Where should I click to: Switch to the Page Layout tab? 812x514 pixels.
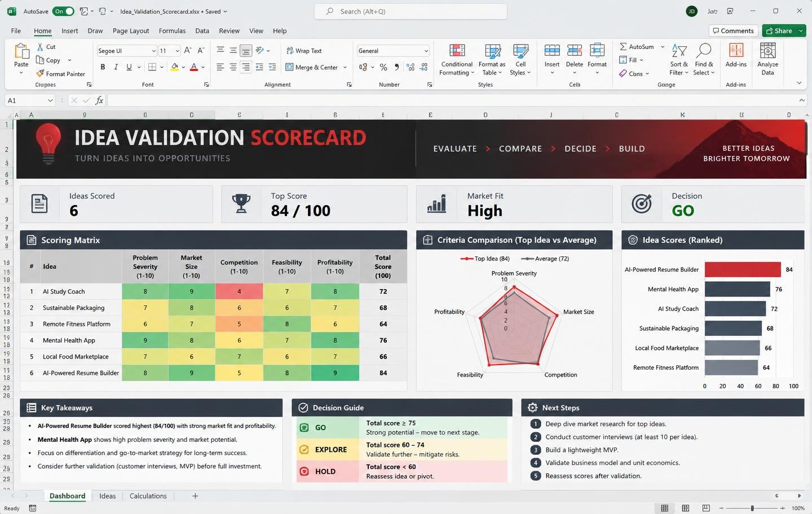tap(131, 31)
